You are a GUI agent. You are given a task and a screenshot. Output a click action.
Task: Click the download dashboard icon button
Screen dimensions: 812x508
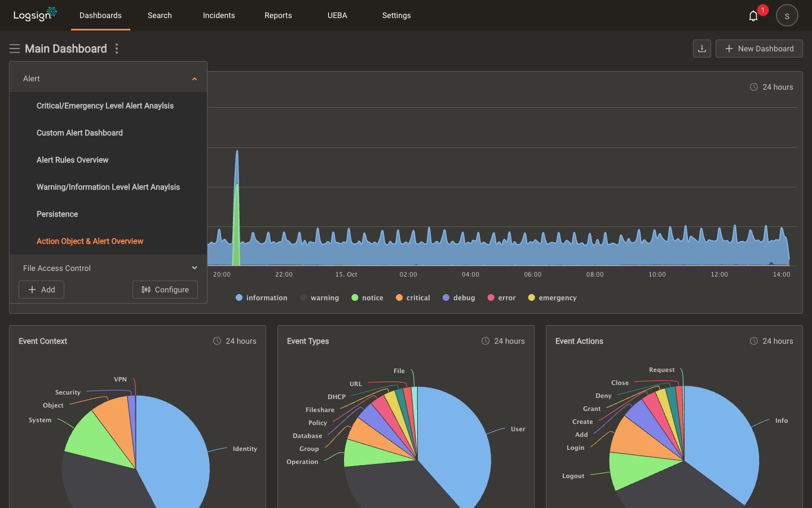pos(702,49)
